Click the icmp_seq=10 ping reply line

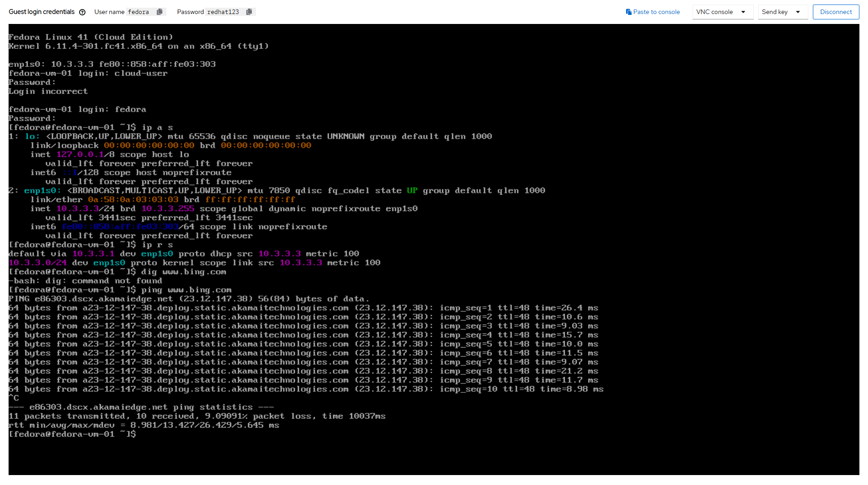click(306, 389)
